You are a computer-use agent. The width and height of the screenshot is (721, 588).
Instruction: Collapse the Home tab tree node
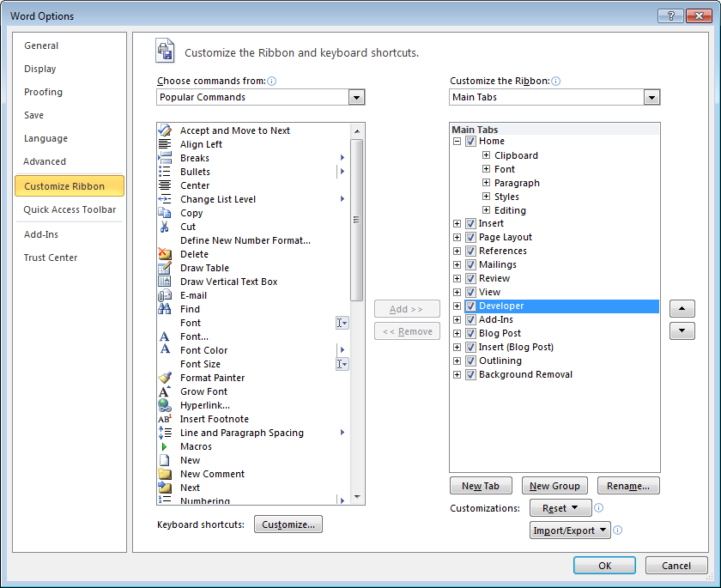457,141
